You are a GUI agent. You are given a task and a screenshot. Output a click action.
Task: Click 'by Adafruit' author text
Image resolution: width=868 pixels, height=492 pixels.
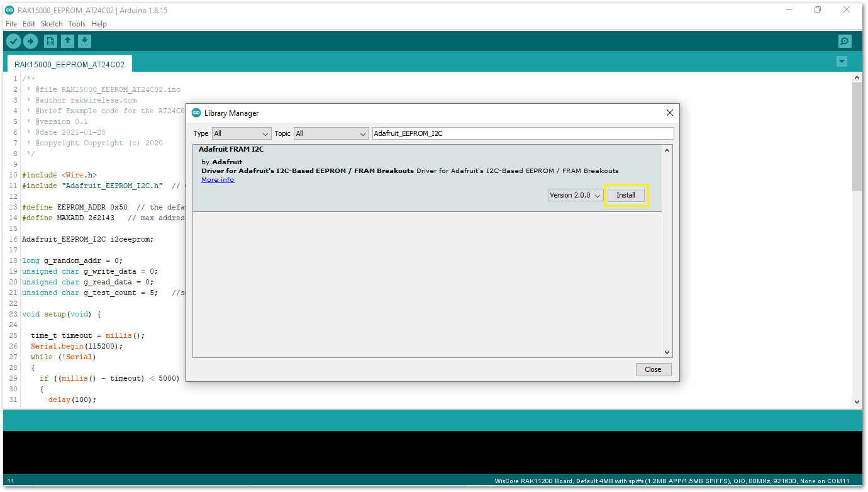221,162
